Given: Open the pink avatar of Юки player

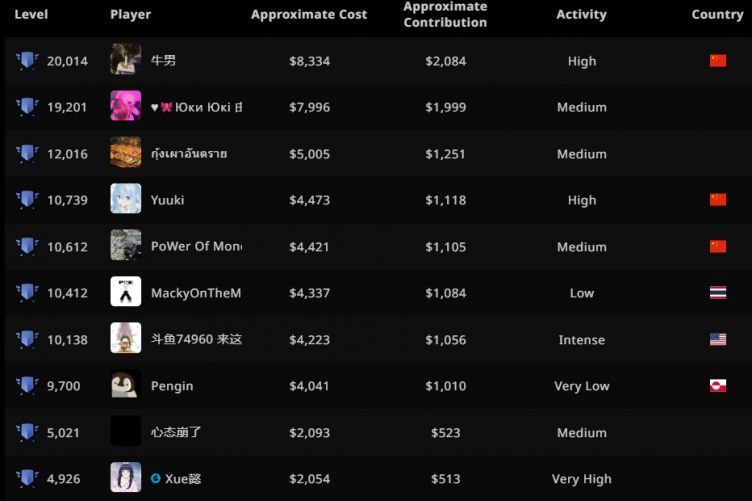Looking at the screenshot, I should (x=126, y=107).
